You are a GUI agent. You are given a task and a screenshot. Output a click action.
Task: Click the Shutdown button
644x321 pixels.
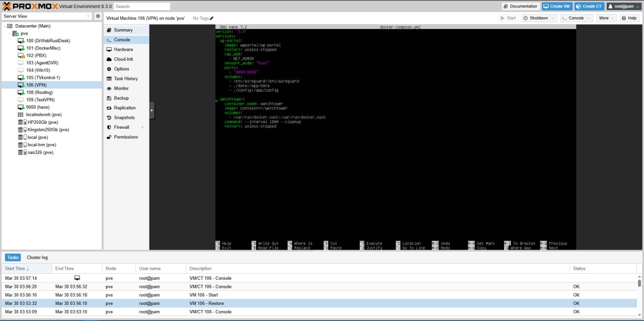535,18
